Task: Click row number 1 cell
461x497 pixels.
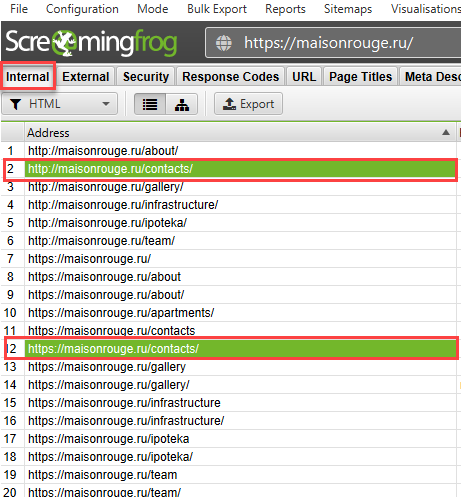Action: [12, 151]
